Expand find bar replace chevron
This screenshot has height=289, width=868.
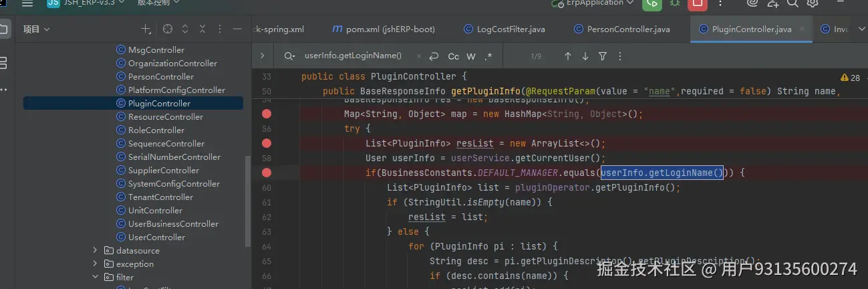[262, 56]
